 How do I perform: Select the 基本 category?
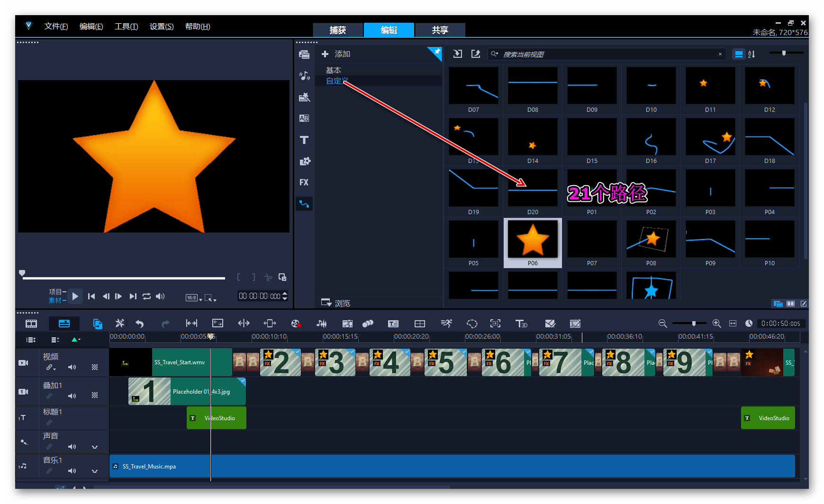coord(334,70)
